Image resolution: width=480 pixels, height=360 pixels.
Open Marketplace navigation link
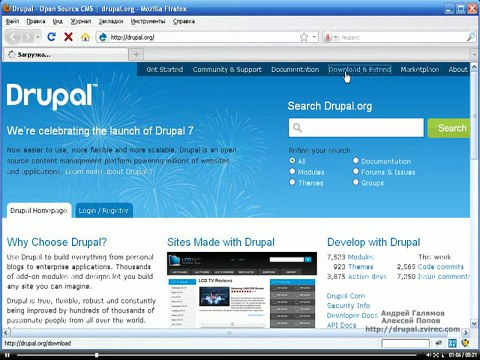(420, 69)
